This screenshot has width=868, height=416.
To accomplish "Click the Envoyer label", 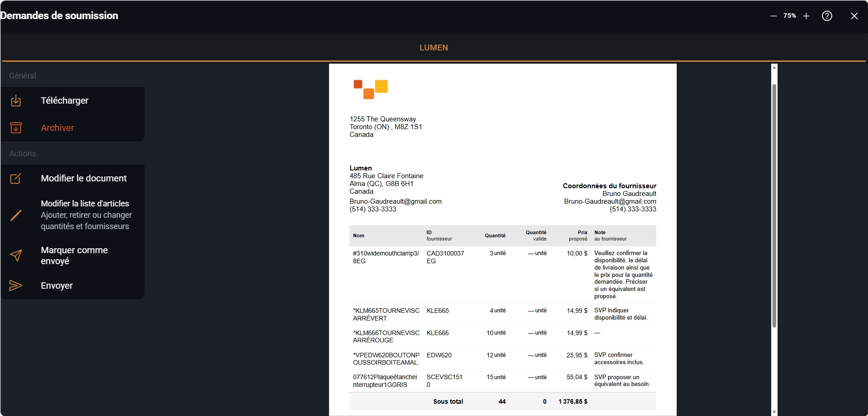I will [57, 286].
